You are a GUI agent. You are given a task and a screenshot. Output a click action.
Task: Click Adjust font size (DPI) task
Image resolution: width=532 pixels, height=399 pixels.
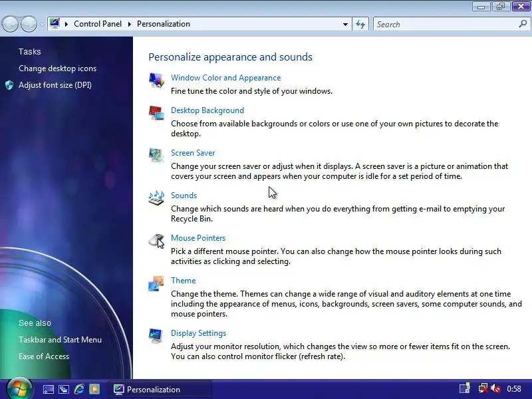click(55, 85)
